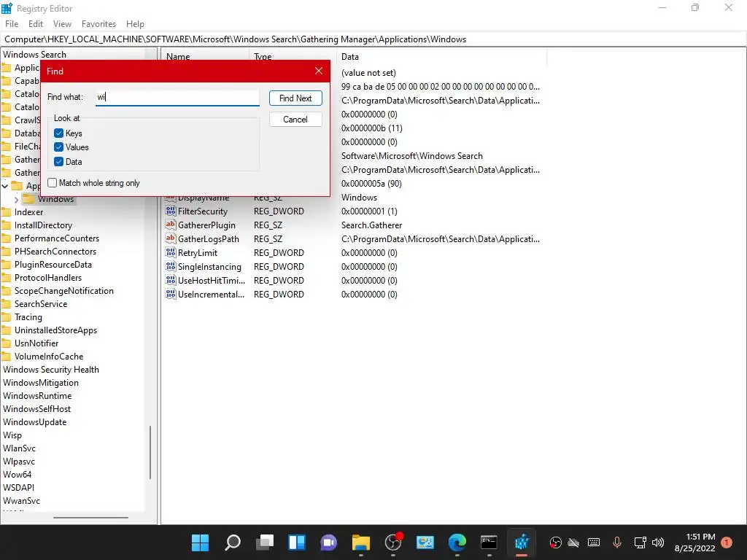747x560 pixels.
Task: Open the Edit menu
Action: (36, 24)
